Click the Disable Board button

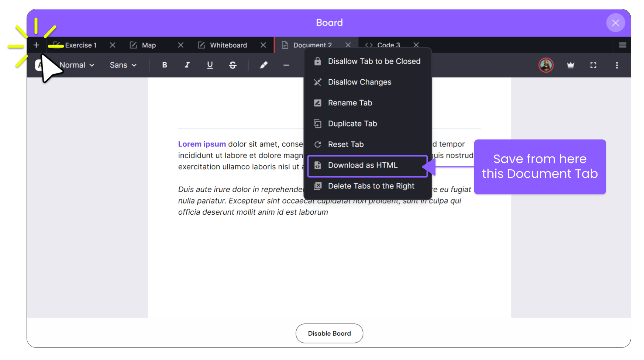pyautogui.click(x=329, y=333)
